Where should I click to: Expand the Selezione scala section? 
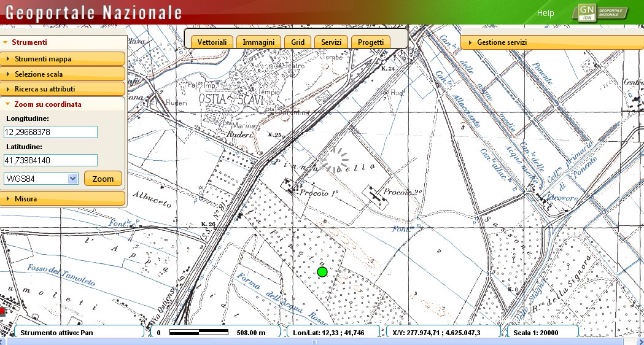(63, 74)
